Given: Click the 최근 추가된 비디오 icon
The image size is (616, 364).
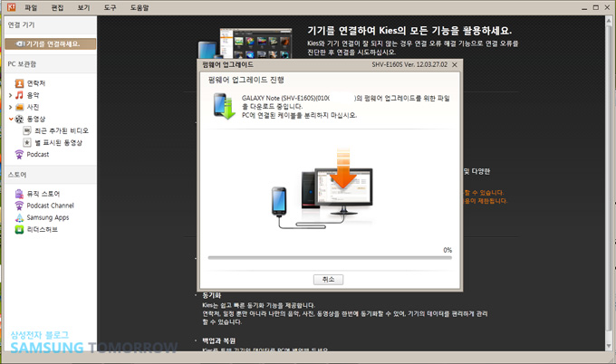Looking at the screenshot, I should [27, 130].
